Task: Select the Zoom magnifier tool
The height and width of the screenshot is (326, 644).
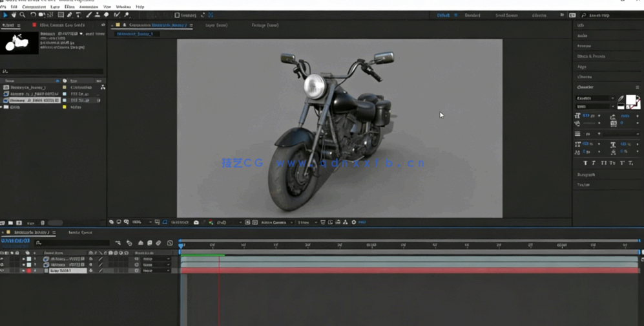Action: point(23,15)
